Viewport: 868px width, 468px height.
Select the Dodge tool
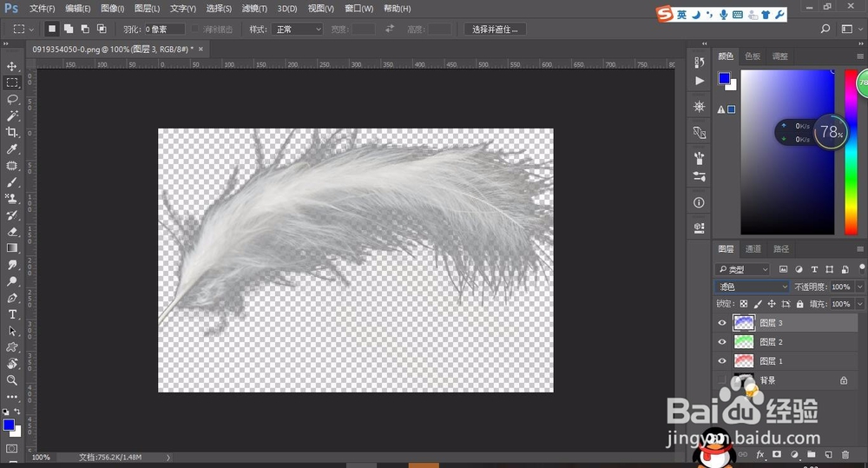point(11,281)
